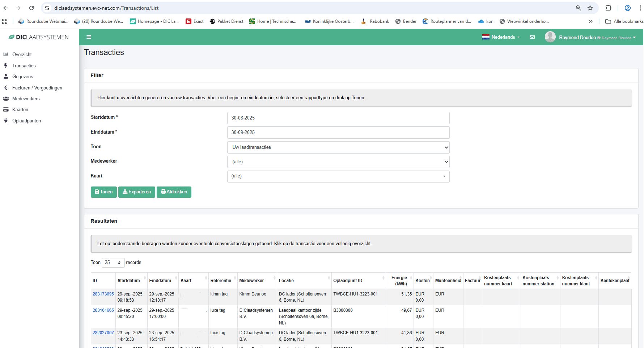
Task: Sort by the Energie (kWh) header
Action: click(x=399, y=281)
